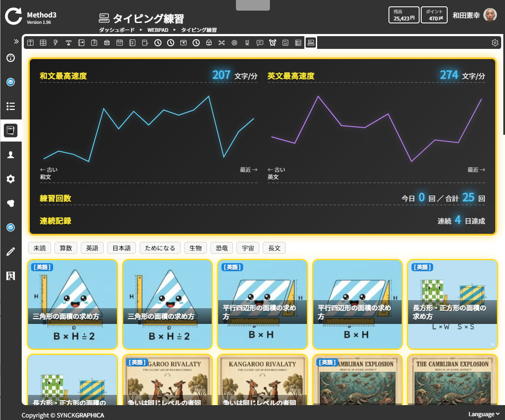Open the list icon in left sidebar
Viewport: 505px width, 420px height.
pos(11,106)
